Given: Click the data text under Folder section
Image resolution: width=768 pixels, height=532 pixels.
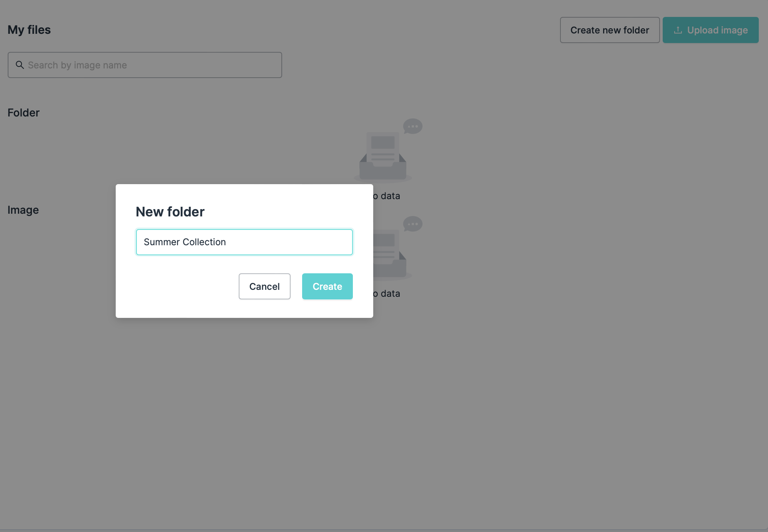Looking at the screenshot, I should click(x=390, y=196).
